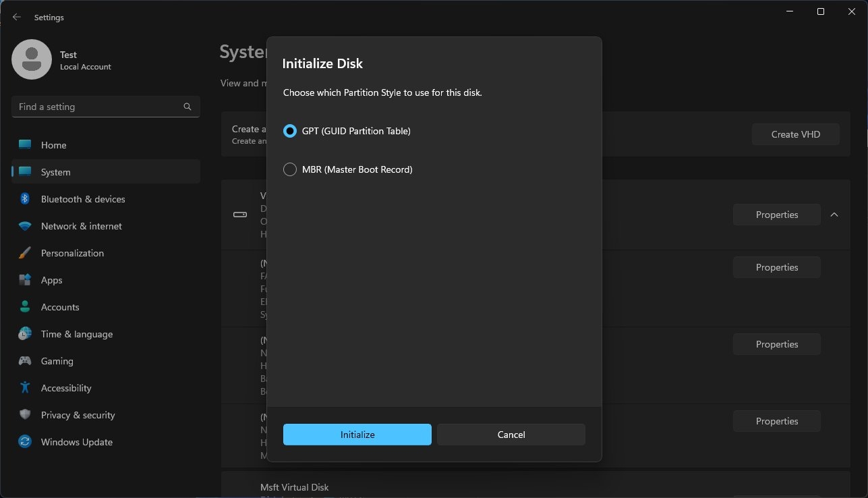Click the disk drive icon in list
868x498 pixels.
pyautogui.click(x=240, y=215)
